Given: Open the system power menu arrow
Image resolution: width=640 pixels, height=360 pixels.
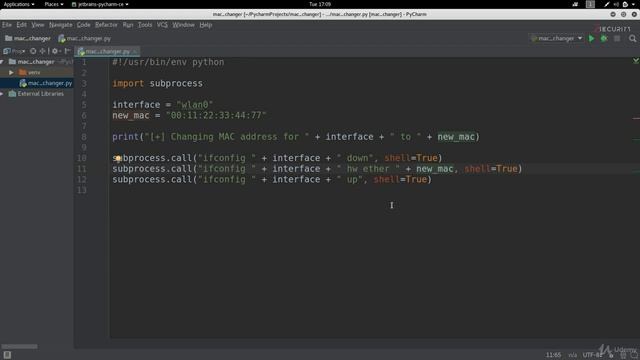Looking at the screenshot, I should click(x=634, y=4).
